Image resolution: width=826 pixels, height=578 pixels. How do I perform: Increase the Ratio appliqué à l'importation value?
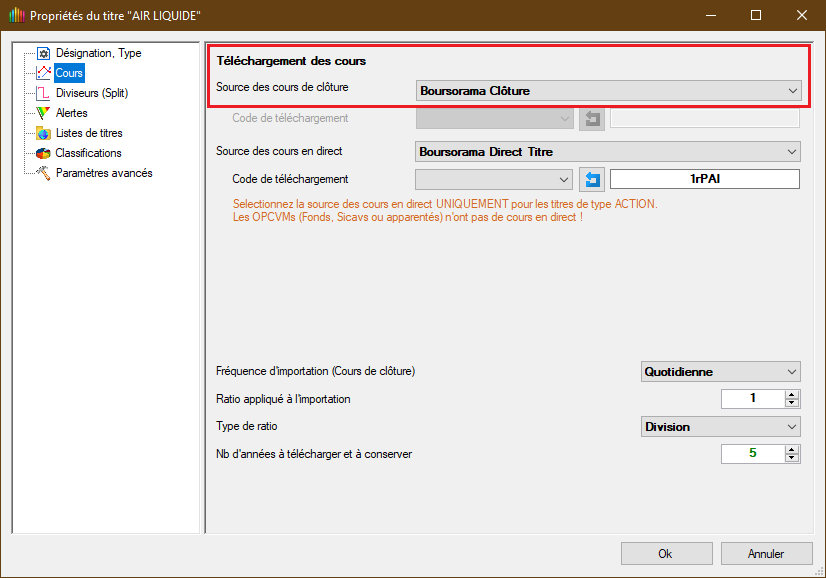pyautogui.click(x=792, y=394)
